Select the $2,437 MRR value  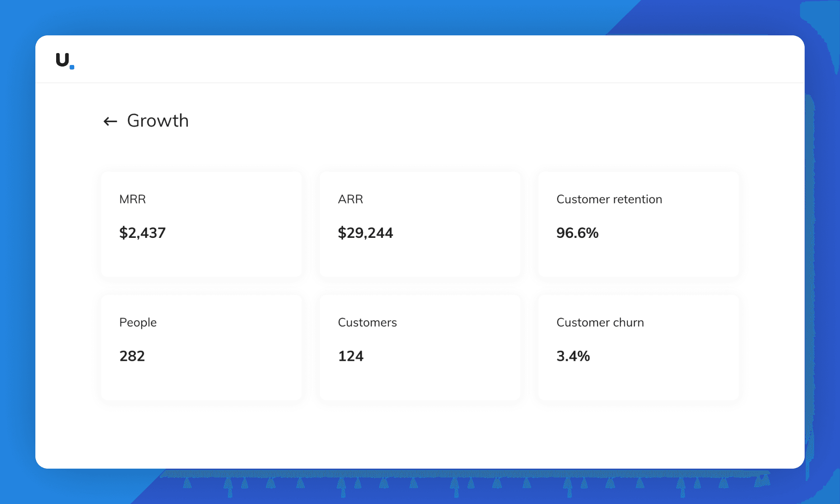point(142,233)
